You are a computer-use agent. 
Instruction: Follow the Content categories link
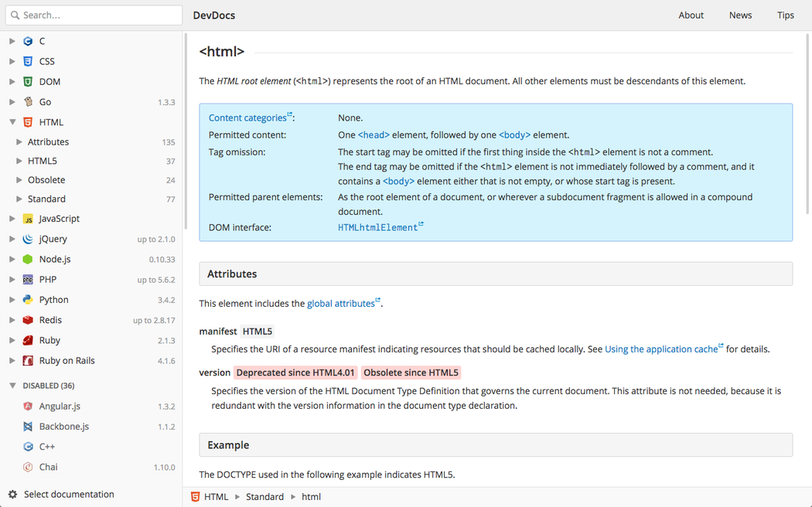(247, 118)
